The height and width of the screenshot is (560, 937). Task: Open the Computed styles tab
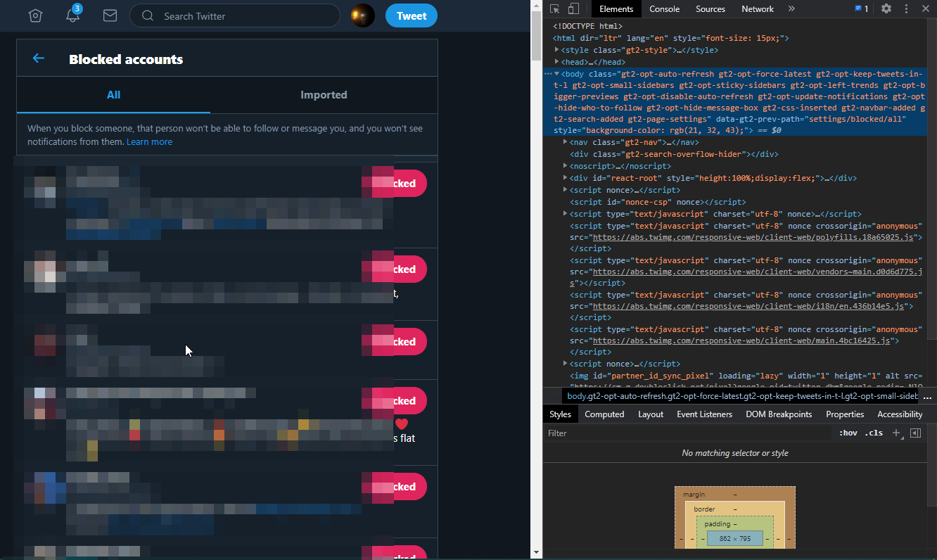[x=604, y=414]
